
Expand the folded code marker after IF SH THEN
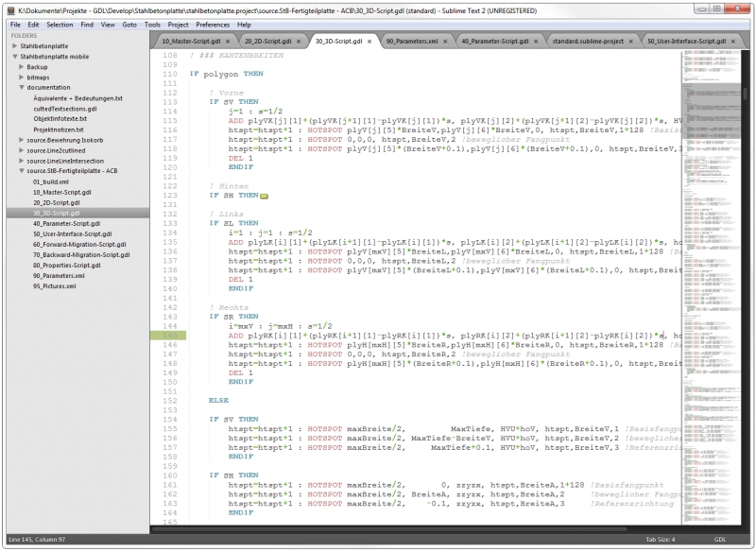tap(265, 196)
